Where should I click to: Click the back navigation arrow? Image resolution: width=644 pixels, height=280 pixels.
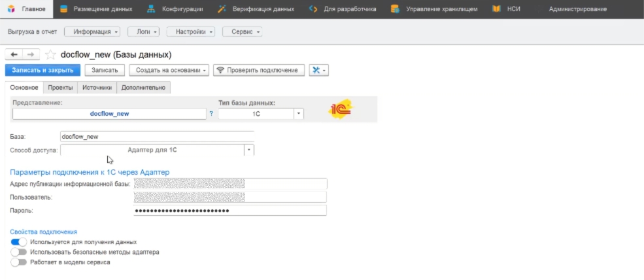14,55
